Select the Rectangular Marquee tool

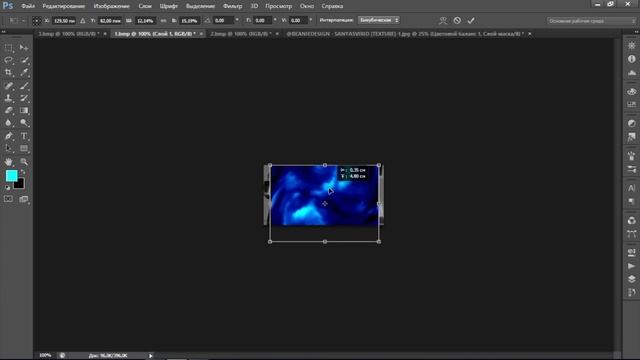tap(9, 48)
